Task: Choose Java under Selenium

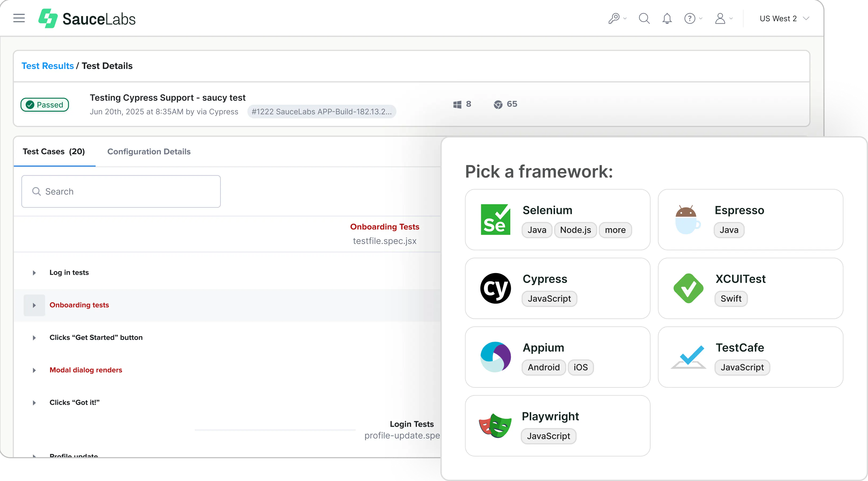Action: click(537, 230)
